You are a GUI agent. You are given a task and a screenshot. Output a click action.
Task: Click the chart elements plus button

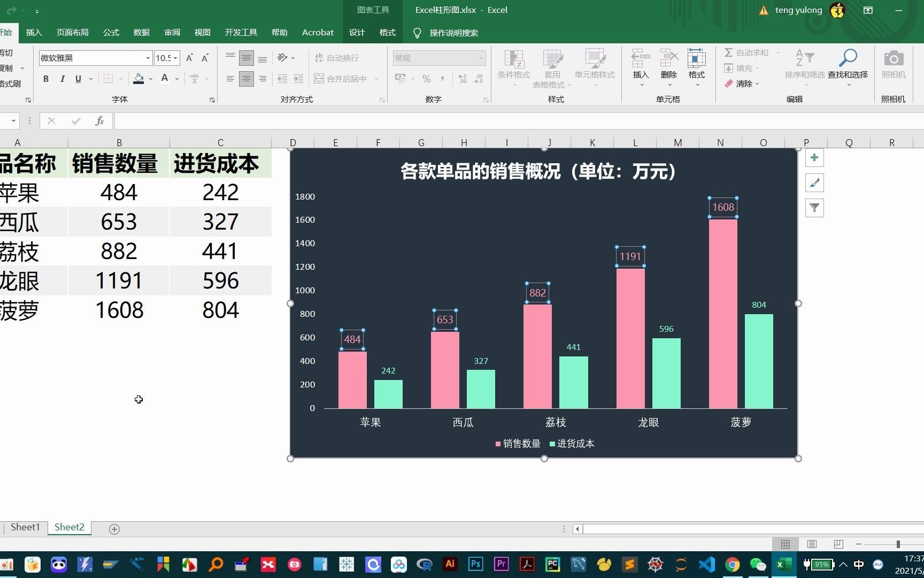pos(814,158)
